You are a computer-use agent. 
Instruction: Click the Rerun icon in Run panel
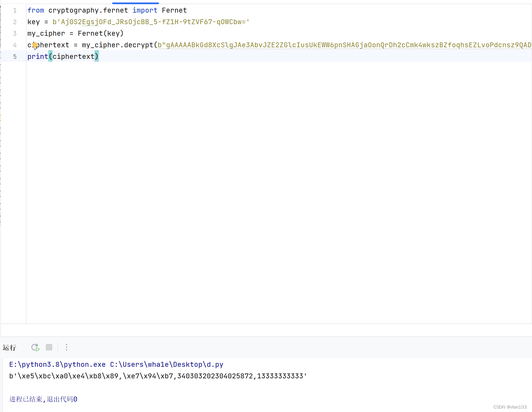(35, 347)
